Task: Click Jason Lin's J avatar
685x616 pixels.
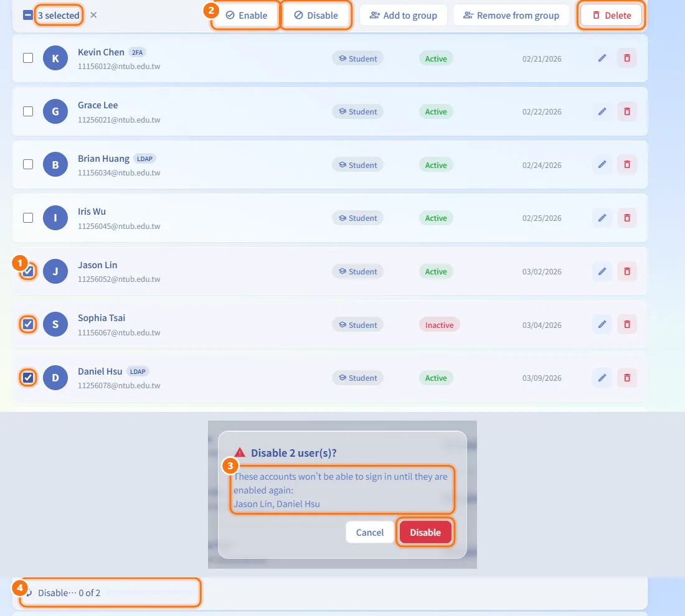Action: click(x=55, y=271)
